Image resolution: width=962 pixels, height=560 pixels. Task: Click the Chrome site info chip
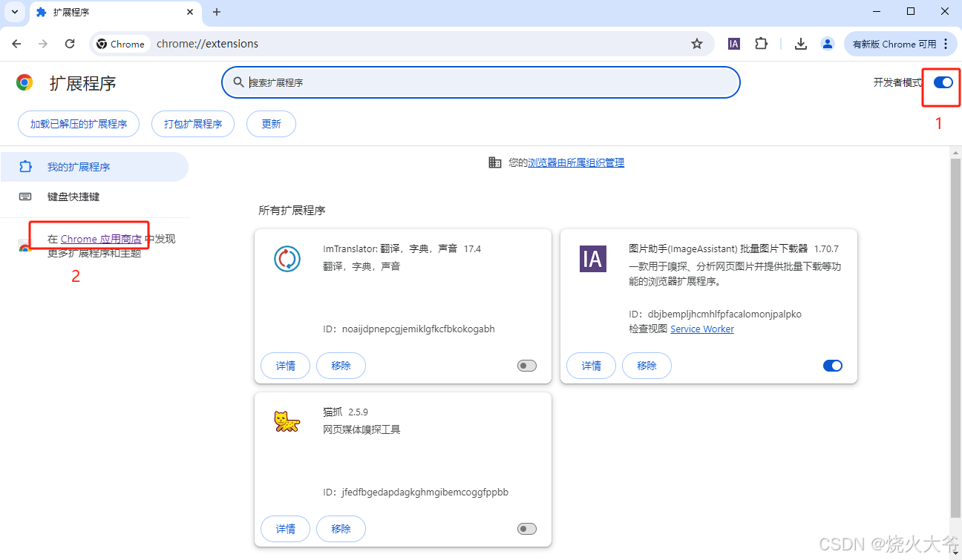pyautogui.click(x=121, y=44)
